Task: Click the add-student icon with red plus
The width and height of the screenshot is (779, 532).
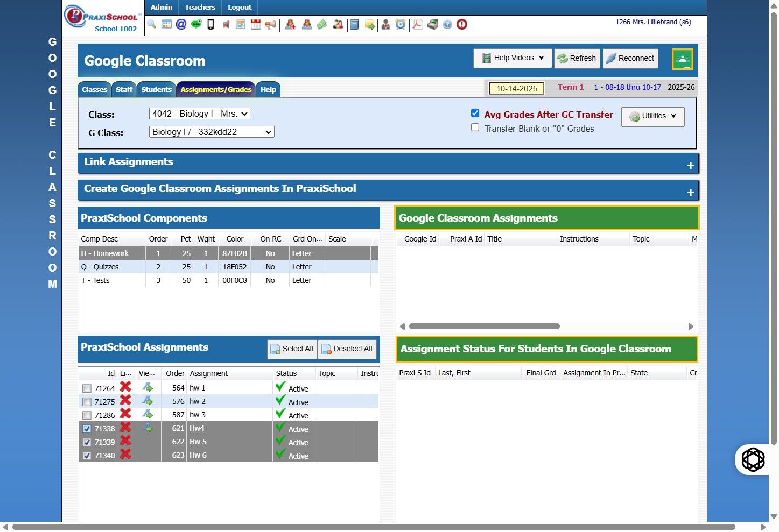Action: 290,24
